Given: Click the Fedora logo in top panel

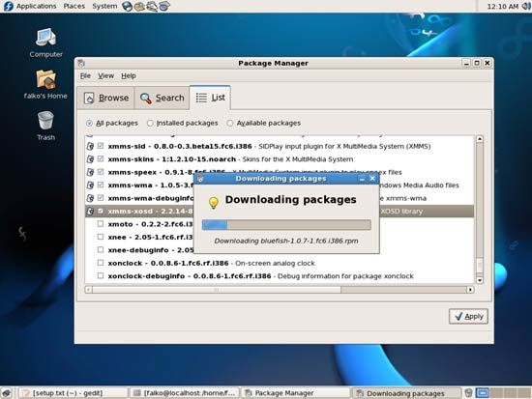Looking at the screenshot, I should 8,6.
